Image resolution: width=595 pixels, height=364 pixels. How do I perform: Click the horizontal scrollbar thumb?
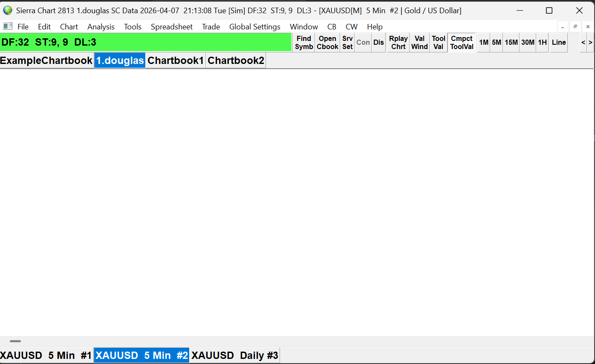click(x=15, y=341)
